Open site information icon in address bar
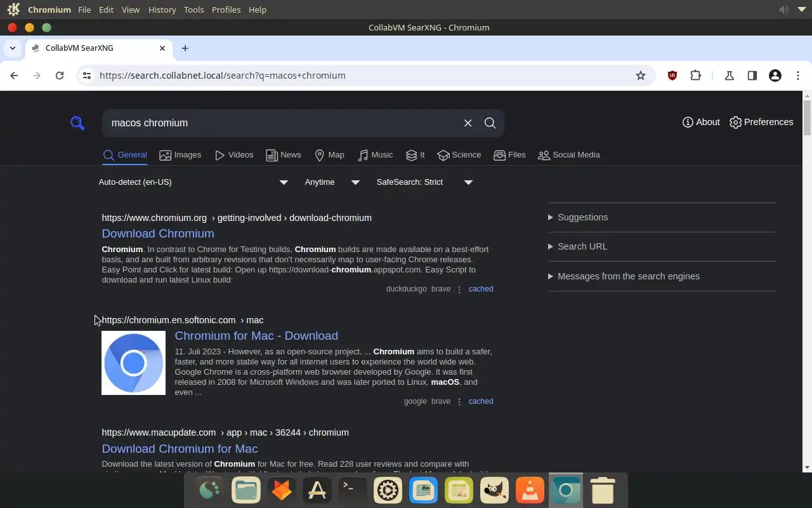This screenshot has height=508, width=812. pos(87,76)
